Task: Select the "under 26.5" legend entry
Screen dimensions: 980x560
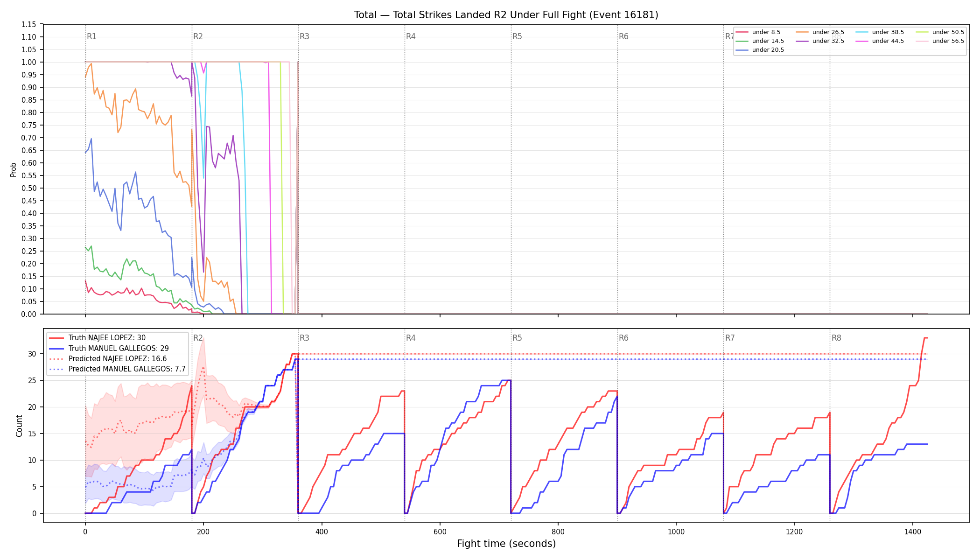Action: coord(820,32)
